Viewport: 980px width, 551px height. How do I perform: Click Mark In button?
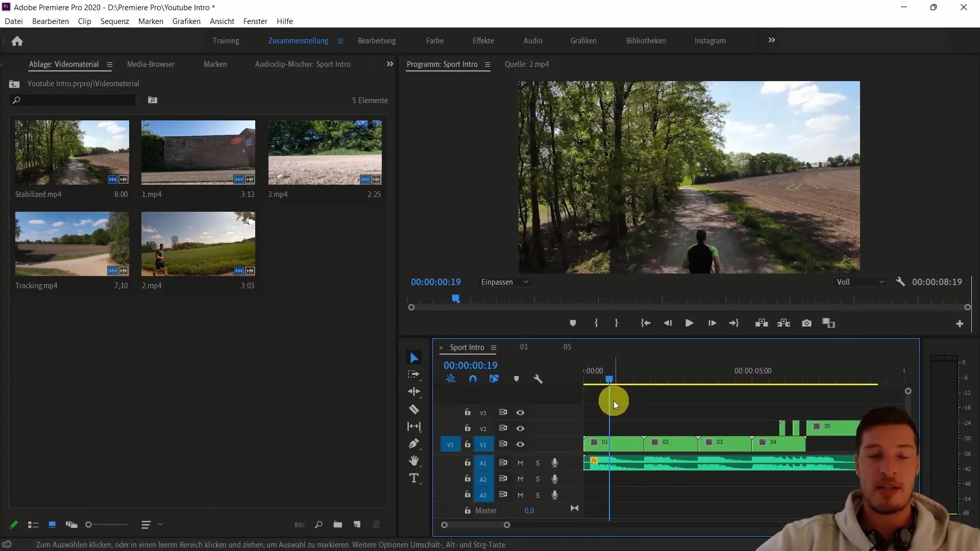pyautogui.click(x=596, y=323)
